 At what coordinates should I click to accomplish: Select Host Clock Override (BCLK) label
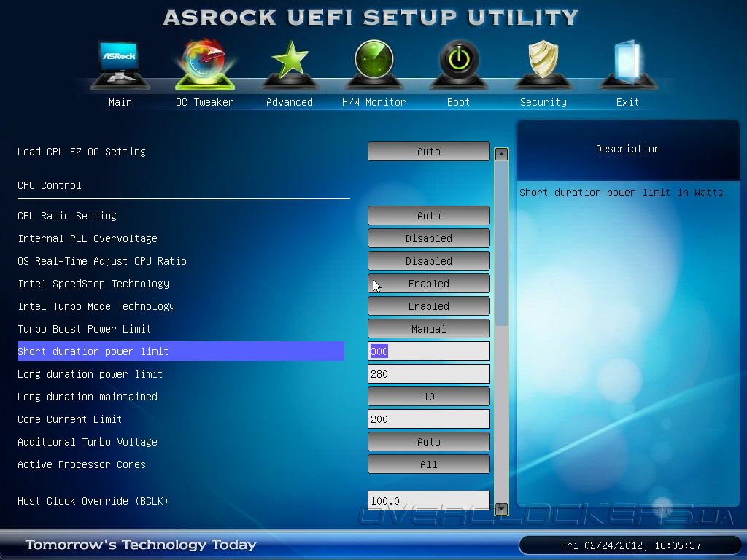tap(93, 501)
